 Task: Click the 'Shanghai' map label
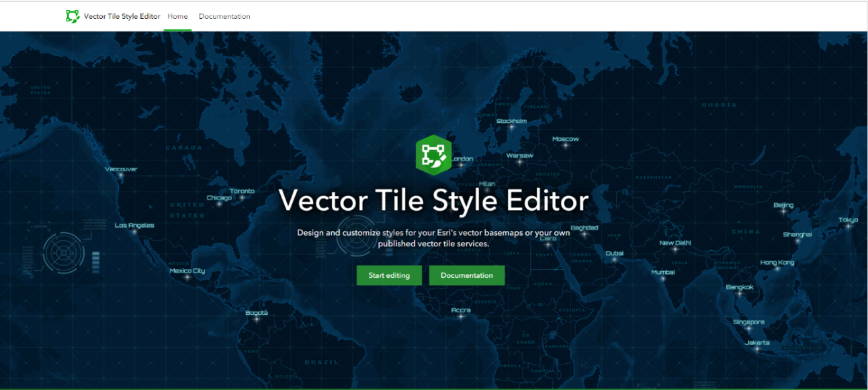click(x=797, y=234)
